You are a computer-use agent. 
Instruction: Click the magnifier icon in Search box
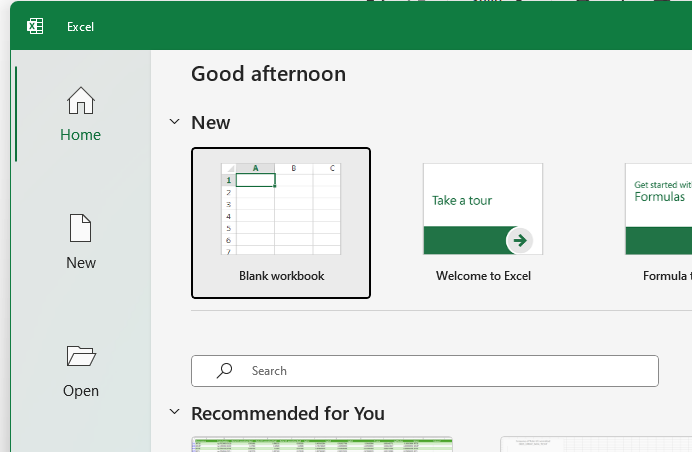224,371
